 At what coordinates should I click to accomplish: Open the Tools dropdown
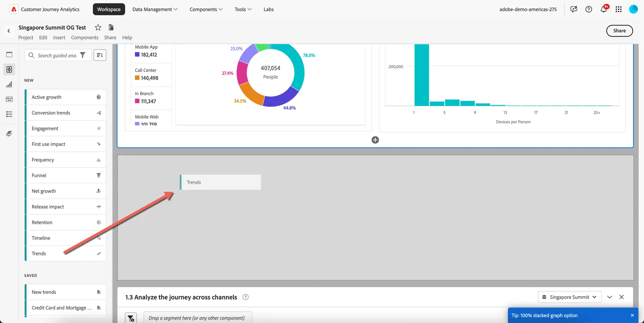(243, 9)
